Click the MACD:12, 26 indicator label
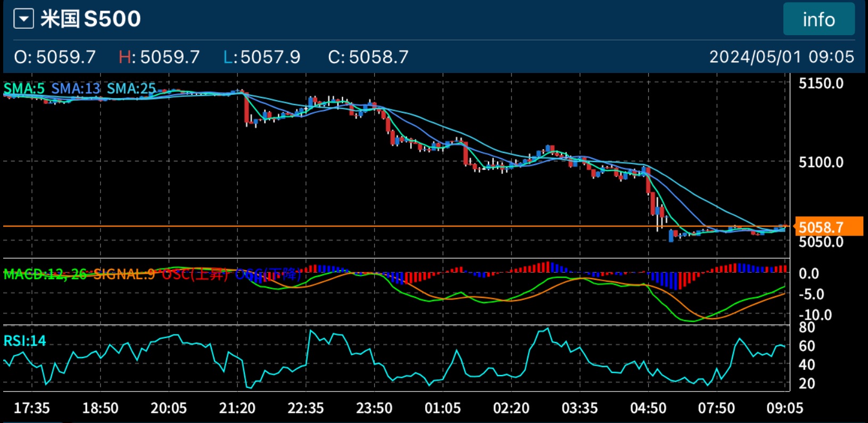This screenshot has width=868, height=423. 45,274
